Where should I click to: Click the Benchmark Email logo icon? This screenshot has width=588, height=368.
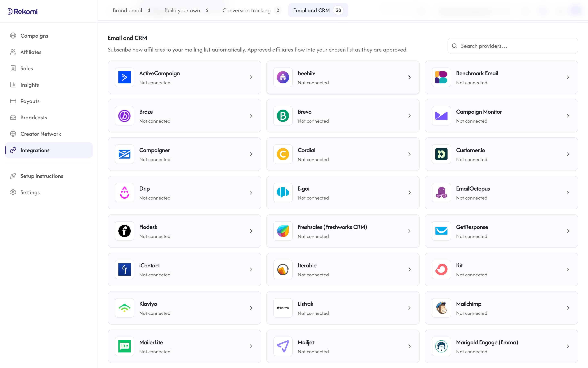click(441, 77)
